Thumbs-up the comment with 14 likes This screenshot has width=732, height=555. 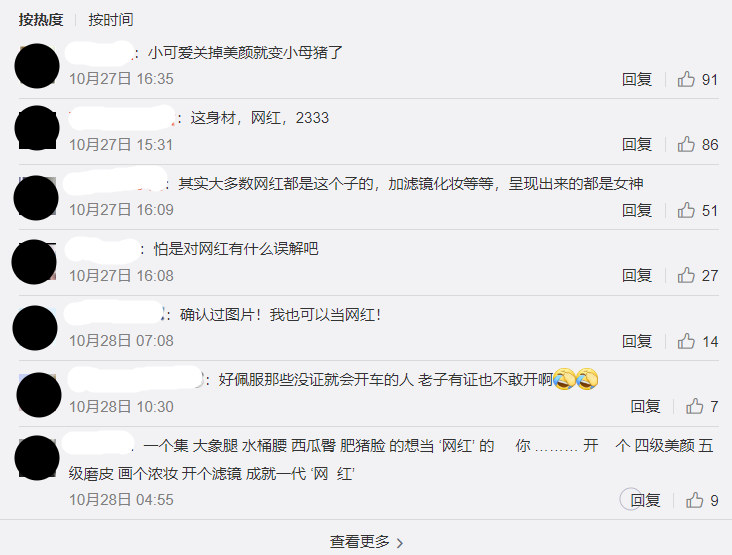pos(686,341)
